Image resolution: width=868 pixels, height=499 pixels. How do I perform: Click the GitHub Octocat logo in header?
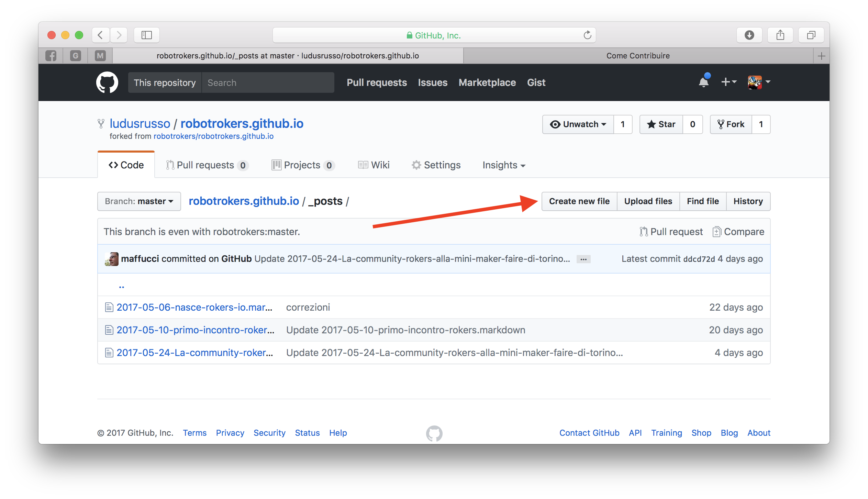tap(107, 82)
